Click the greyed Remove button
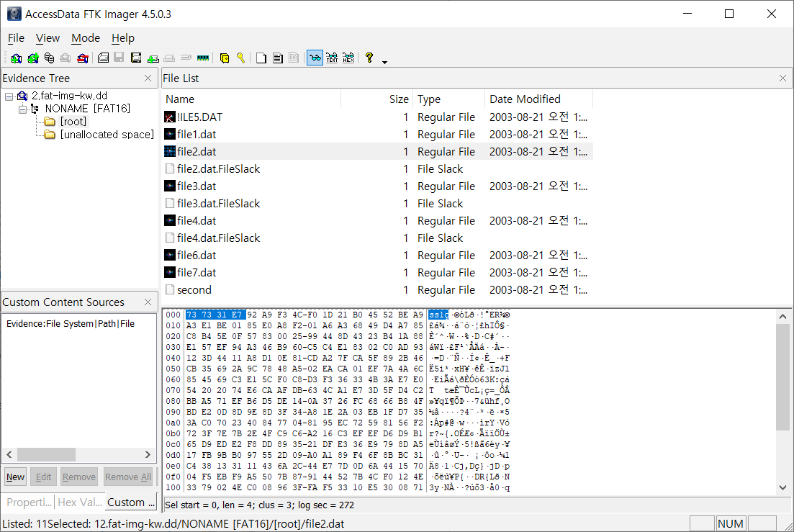This screenshot has height=532, width=794. coord(79,477)
